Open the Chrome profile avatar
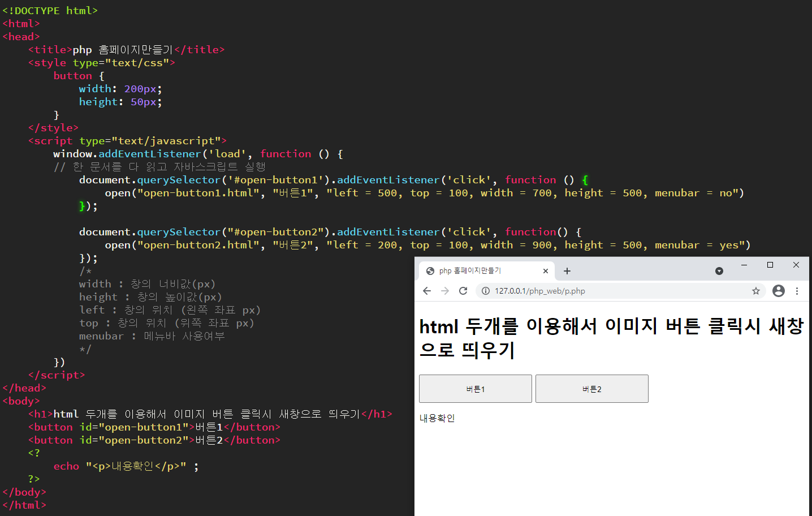Viewport: 812px width, 516px height. pyautogui.click(x=779, y=291)
